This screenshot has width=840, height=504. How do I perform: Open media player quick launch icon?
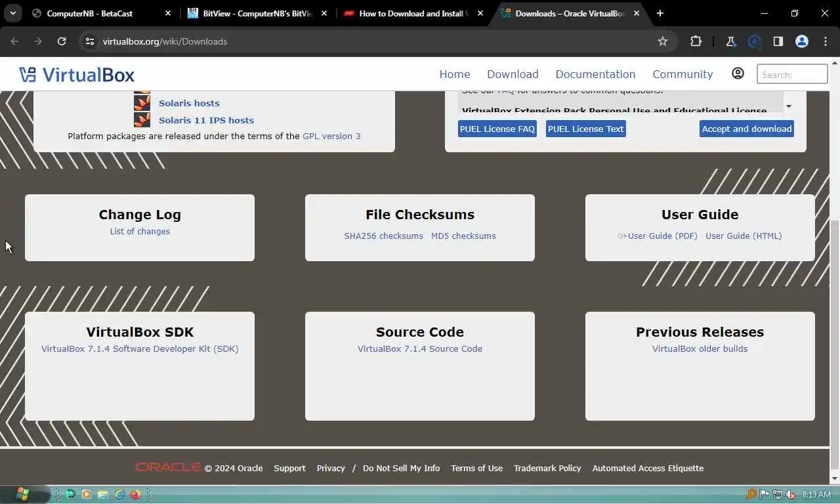[x=87, y=494]
